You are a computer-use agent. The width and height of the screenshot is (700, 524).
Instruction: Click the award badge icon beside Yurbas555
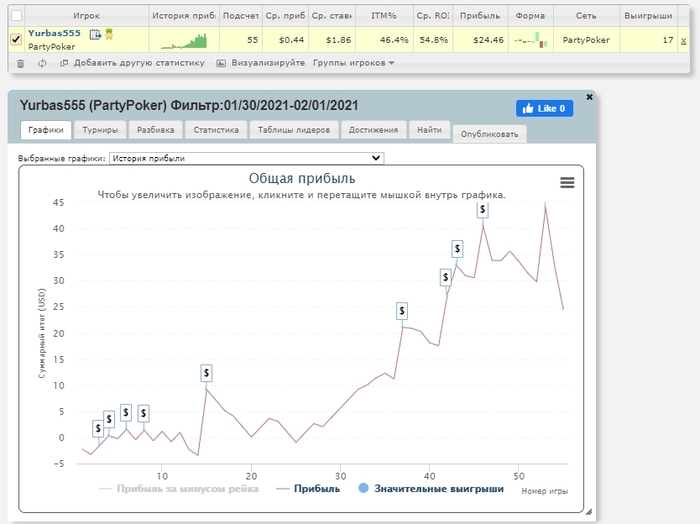pos(109,34)
